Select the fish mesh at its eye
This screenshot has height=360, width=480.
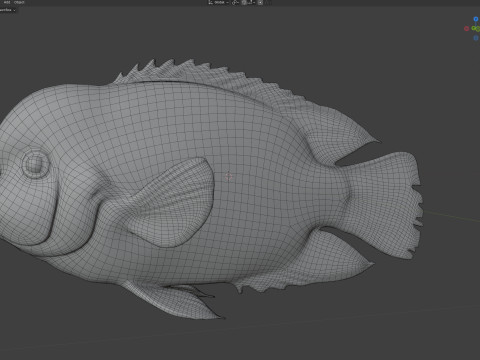point(36,163)
